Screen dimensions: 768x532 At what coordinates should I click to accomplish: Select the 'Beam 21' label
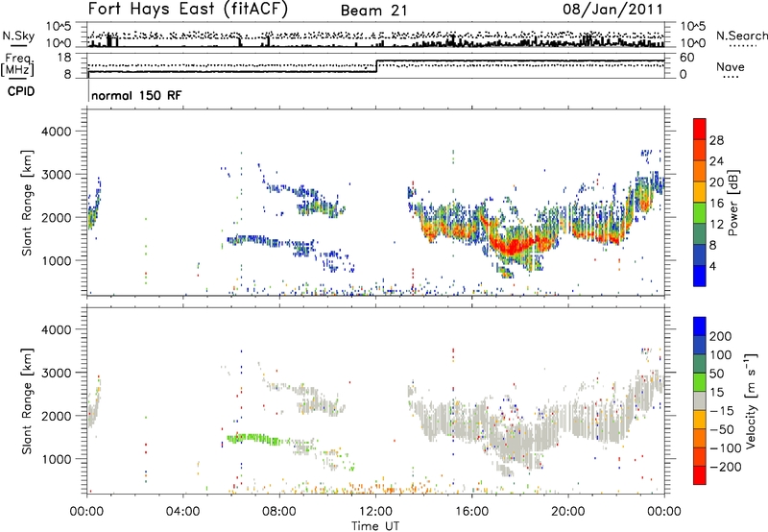click(x=373, y=11)
